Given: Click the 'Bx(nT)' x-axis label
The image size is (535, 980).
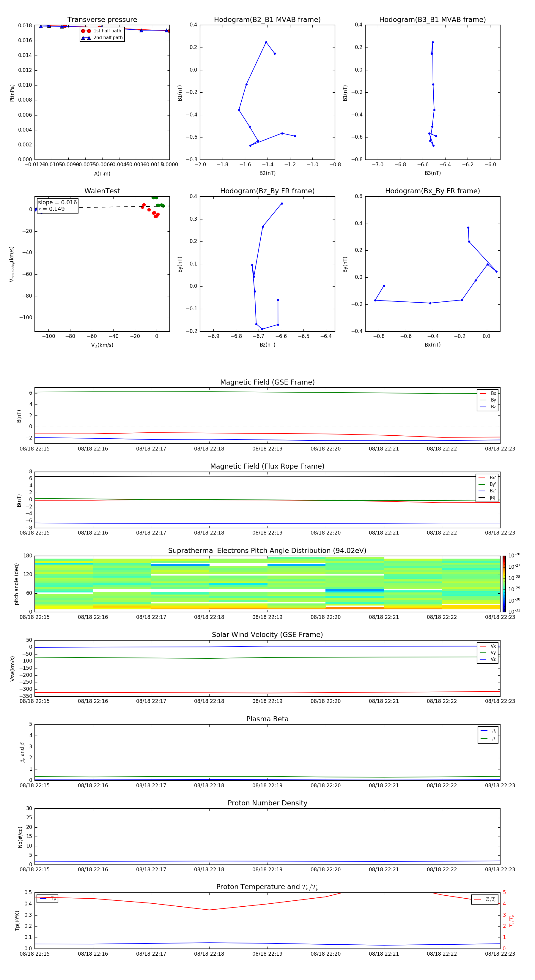Looking at the screenshot, I should click(432, 345).
